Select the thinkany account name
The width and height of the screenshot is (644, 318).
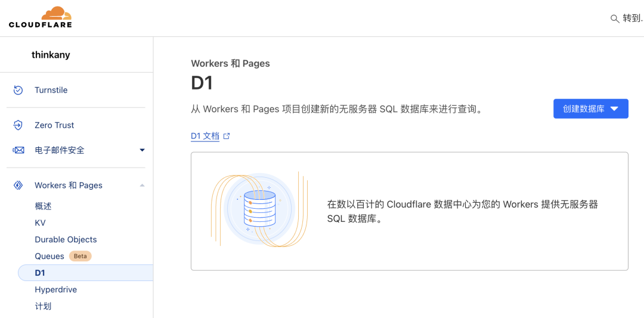tap(51, 55)
